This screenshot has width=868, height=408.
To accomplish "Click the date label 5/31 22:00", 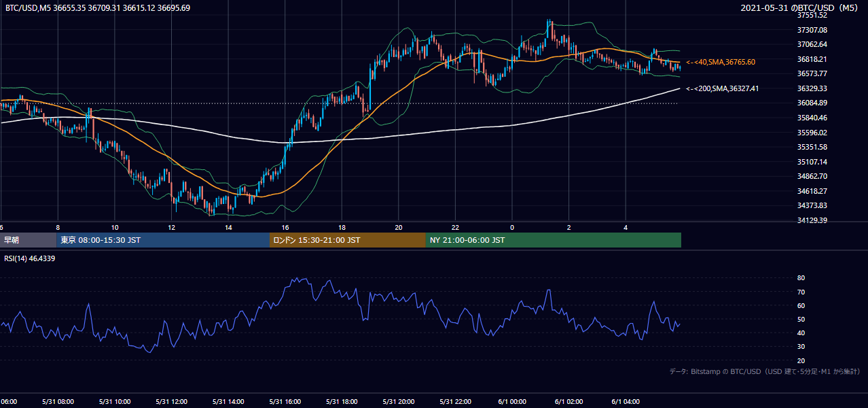I will pyautogui.click(x=455, y=402).
